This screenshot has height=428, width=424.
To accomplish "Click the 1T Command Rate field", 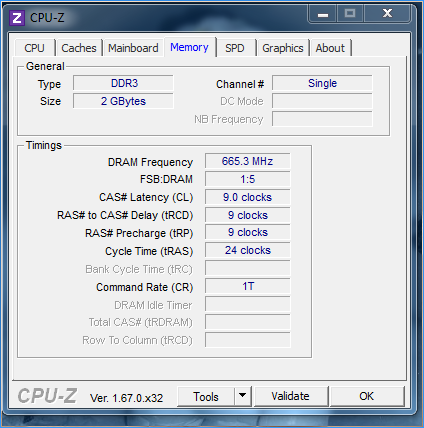I will tap(248, 286).
